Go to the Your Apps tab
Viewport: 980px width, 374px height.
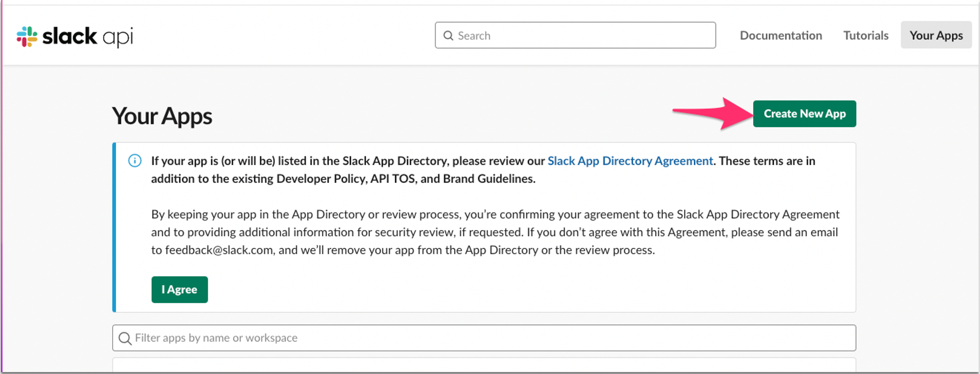point(936,35)
